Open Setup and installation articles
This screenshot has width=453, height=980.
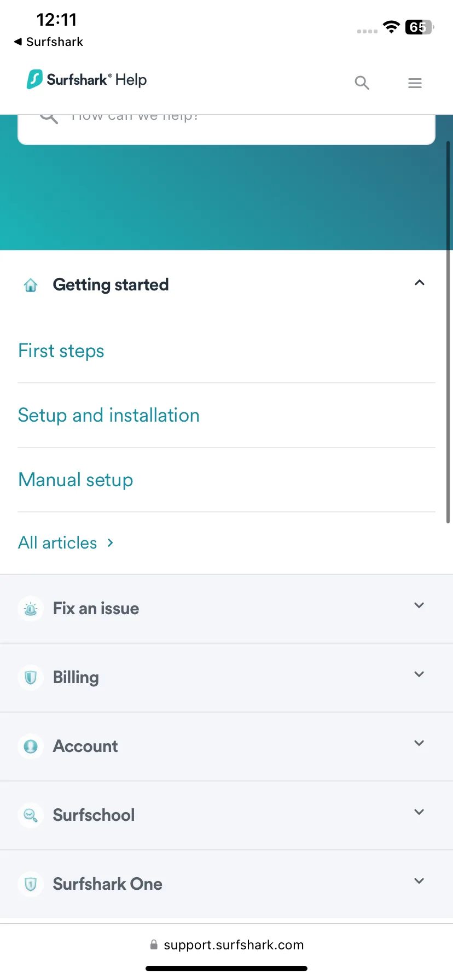point(109,416)
